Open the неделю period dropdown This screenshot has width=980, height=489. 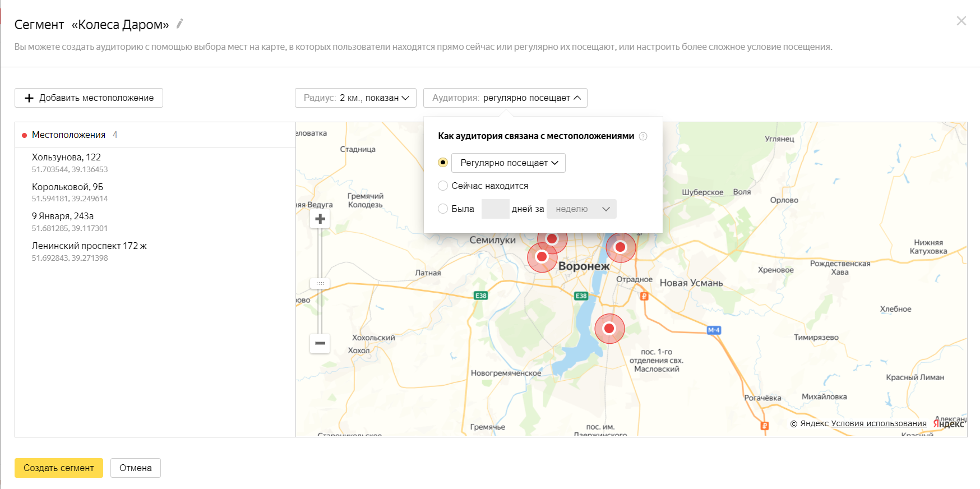581,209
